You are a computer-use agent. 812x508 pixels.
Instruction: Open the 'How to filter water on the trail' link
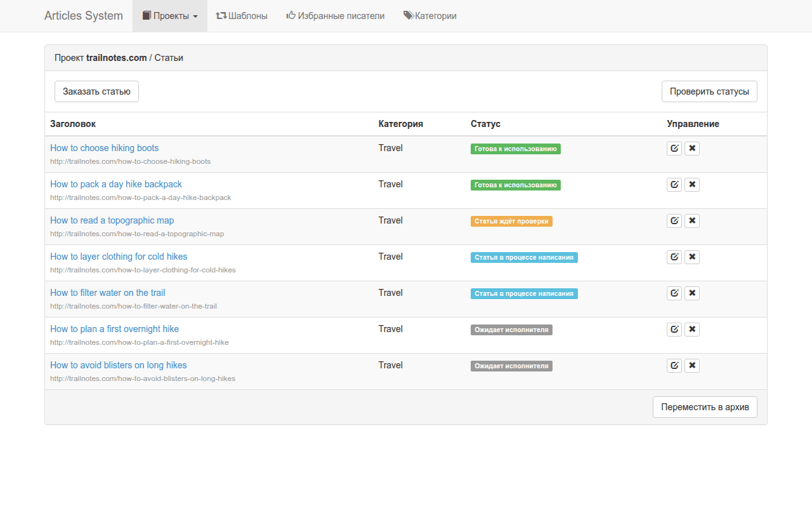pyautogui.click(x=108, y=293)
